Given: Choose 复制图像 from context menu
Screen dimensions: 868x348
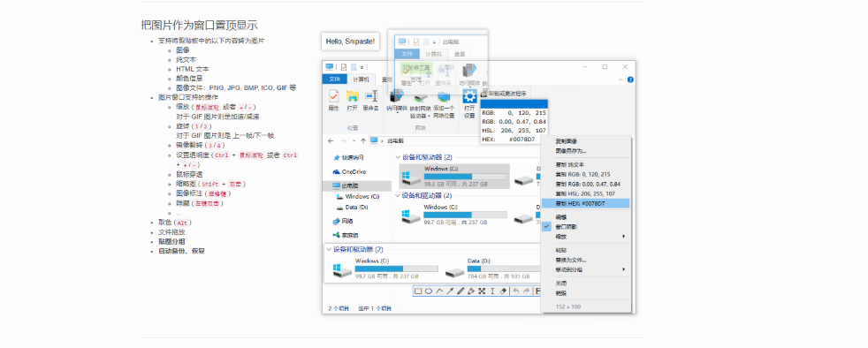Looking at the screenshot, I should [x=586, y=141].
